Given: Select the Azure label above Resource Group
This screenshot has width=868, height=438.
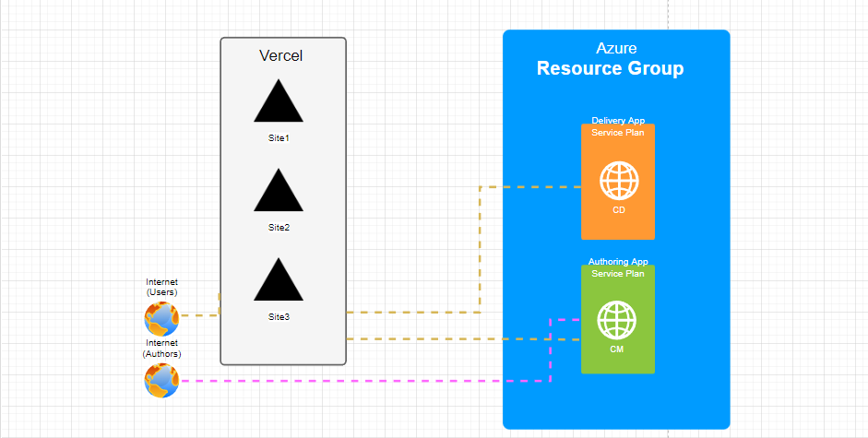Looking at the screenshot, I should [x=616, y=48].
